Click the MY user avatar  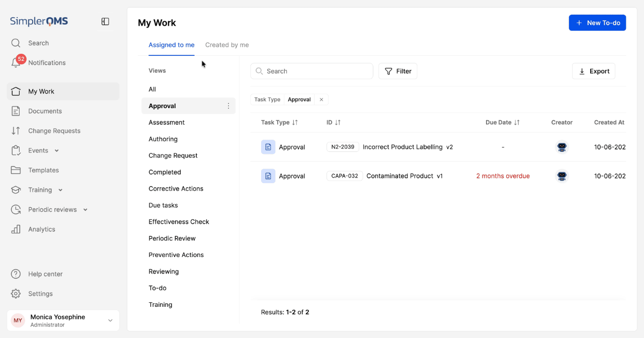click(x=18, y=320)
